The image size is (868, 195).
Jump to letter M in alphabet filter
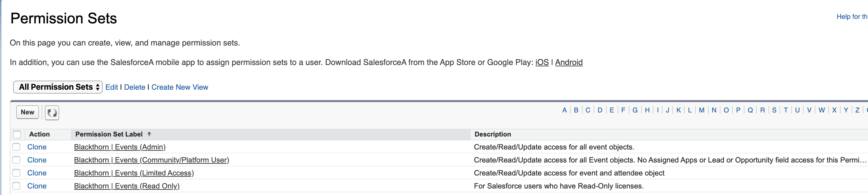pos(702,110)
